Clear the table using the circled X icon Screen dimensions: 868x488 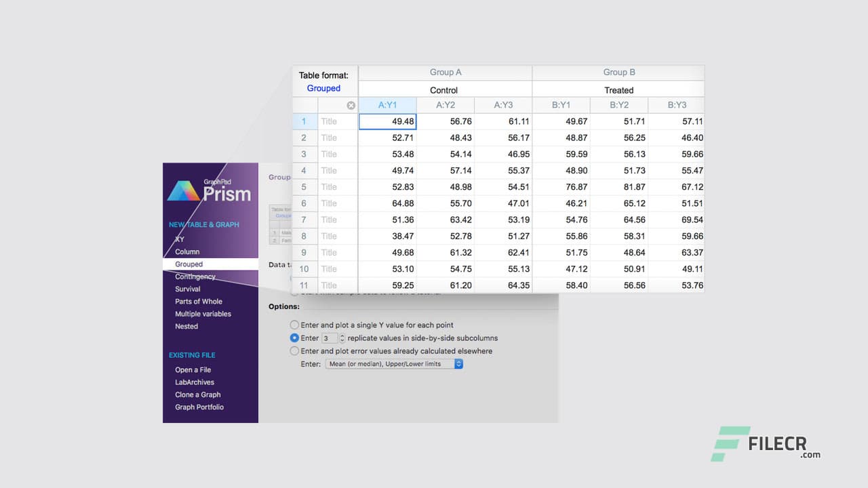click(x=351, y=105)
